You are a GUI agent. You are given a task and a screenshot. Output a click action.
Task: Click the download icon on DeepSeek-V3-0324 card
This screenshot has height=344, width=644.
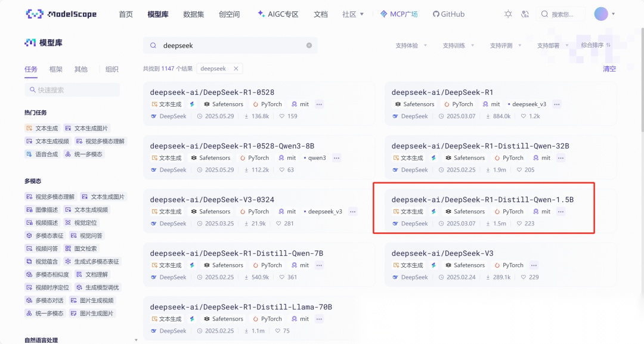246,224
